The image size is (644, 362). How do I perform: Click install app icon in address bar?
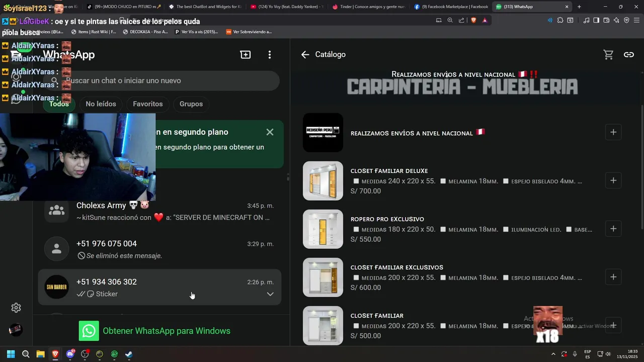[439, 20]
